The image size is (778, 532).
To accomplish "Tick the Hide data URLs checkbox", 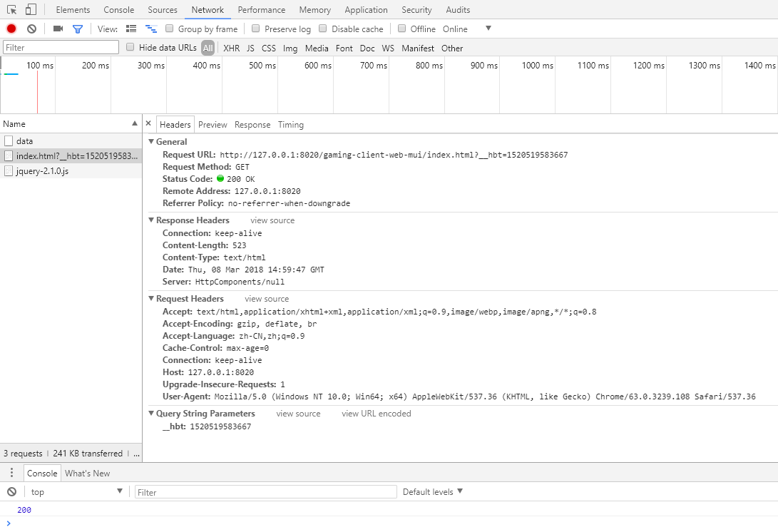I will pos(130,47).
